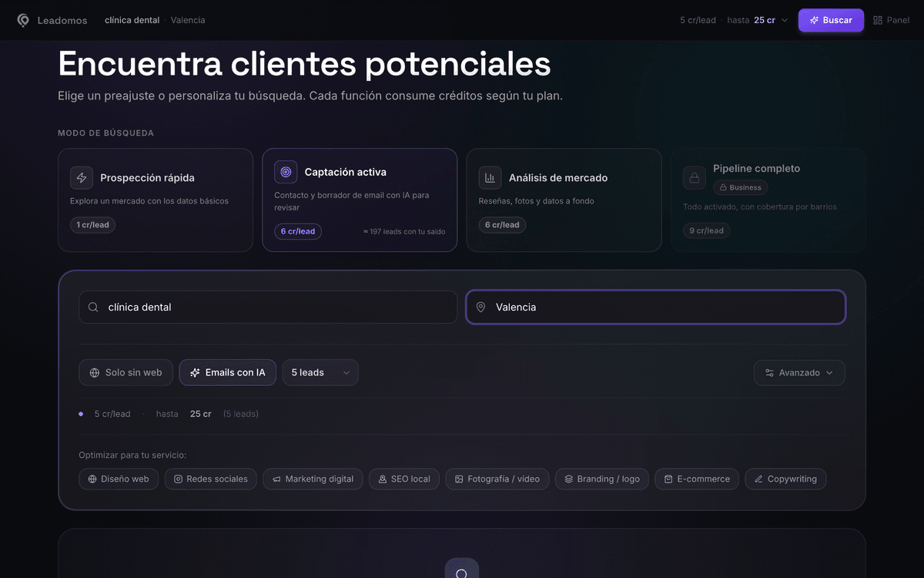Image resolution: width=924 pixels, height=578 pixels.
Task: Select the Análisis de mercado mode card
Action: tap(564, 200)
